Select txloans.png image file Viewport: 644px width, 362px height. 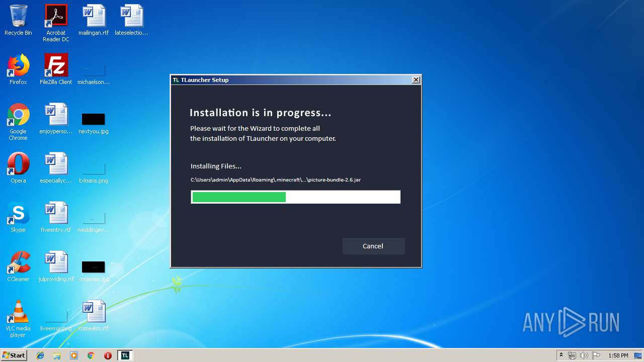click(x=94, y=172)
